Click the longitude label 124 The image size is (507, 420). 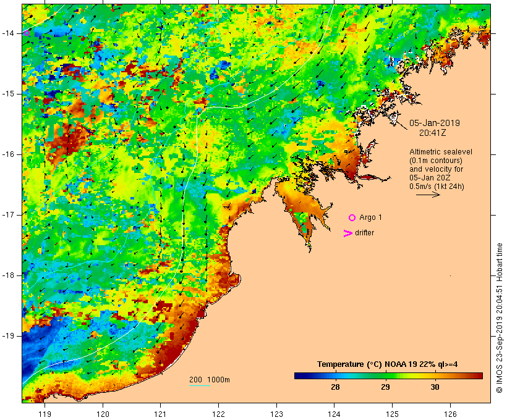pyautogui.click(x=334, y=414)
